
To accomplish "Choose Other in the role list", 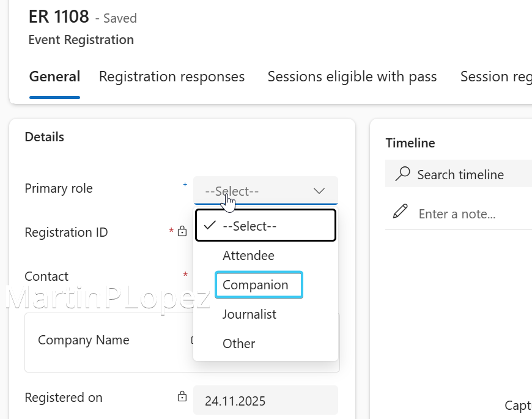I will pos(239,344).
